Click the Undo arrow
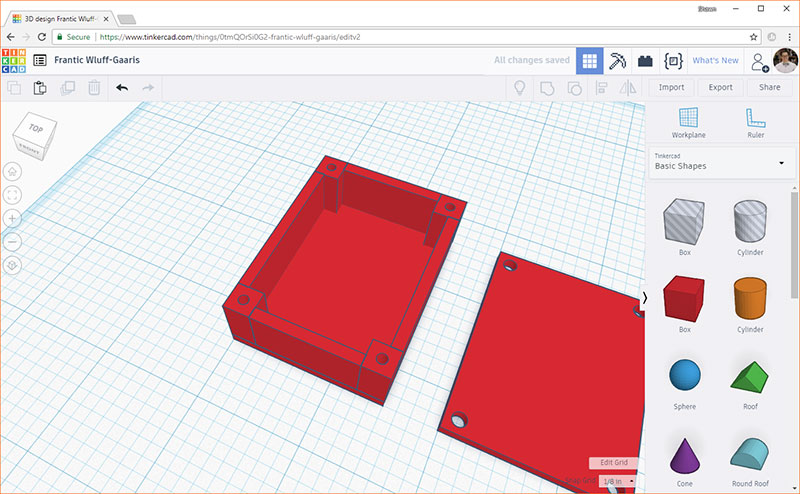The image size is (800, 494). click(122, 88)
